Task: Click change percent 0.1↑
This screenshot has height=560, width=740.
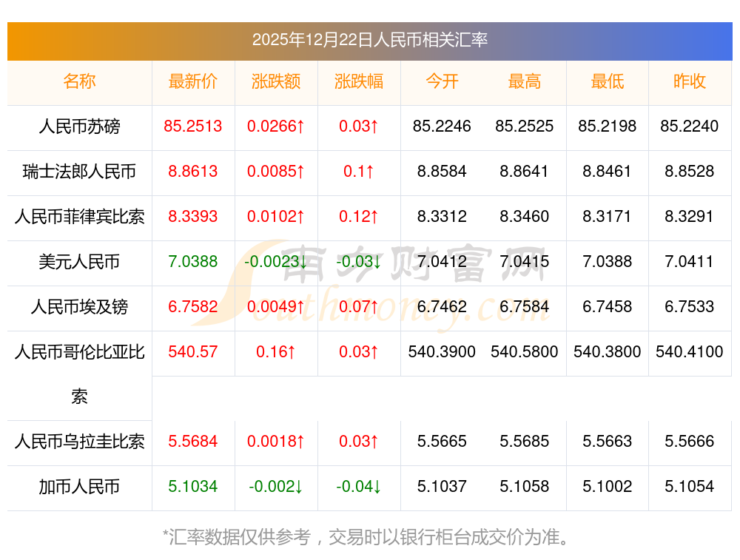Action: [359, 171]
